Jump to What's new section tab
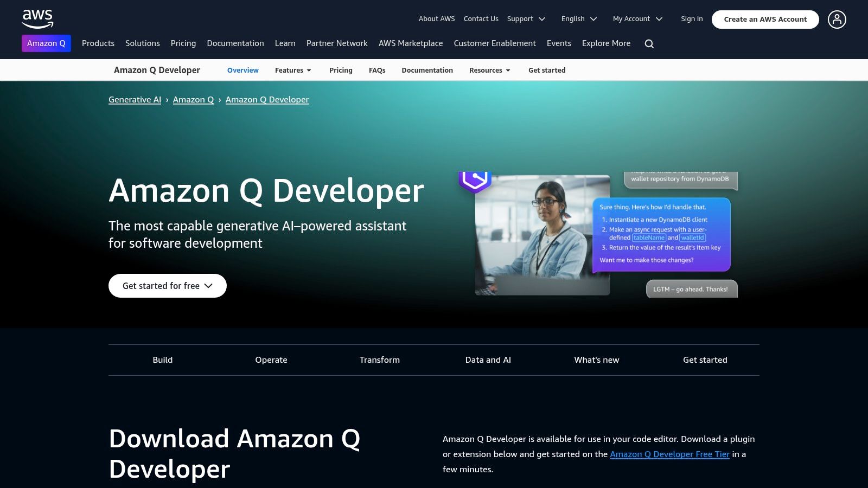 [x=597, y=360]
